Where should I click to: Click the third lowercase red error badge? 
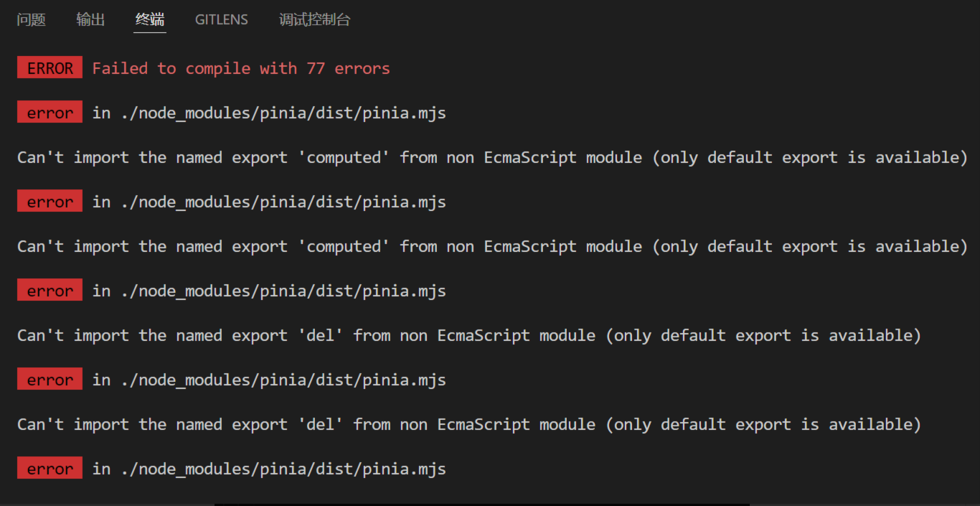pos(50,291)
